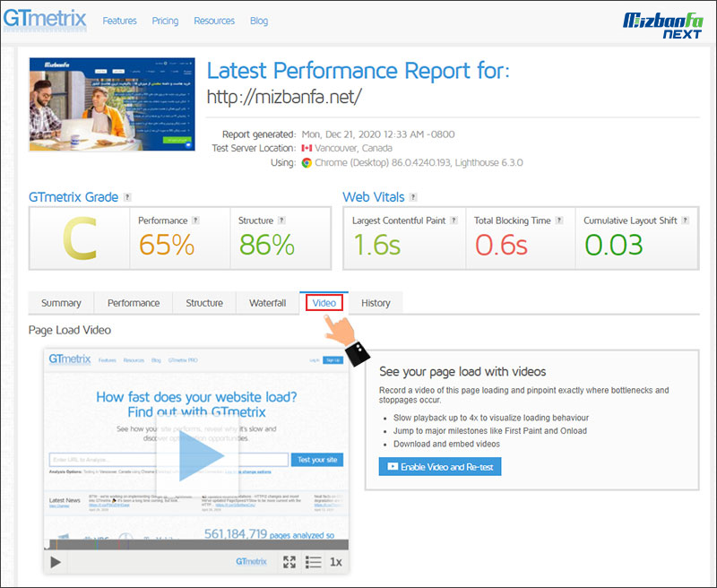
Task: Open video milestones list icon
Action: coord(313,562)
